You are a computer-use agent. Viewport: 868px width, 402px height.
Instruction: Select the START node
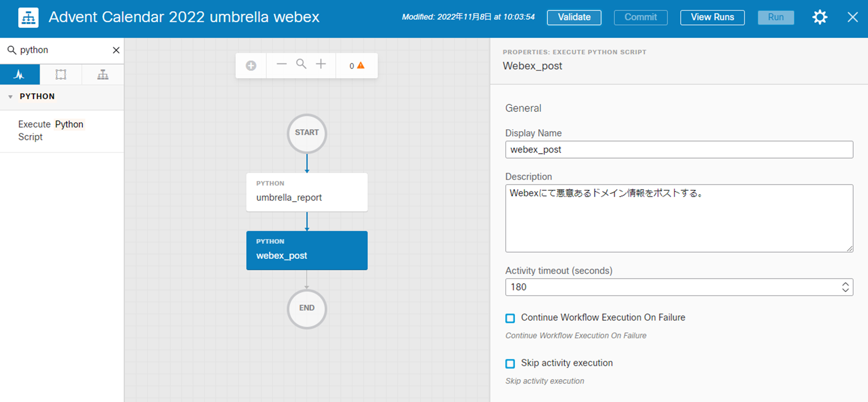tap(307, 133)
